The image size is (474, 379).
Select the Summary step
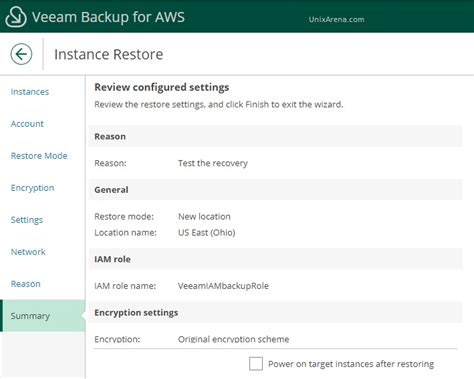(x=43, y=316)
